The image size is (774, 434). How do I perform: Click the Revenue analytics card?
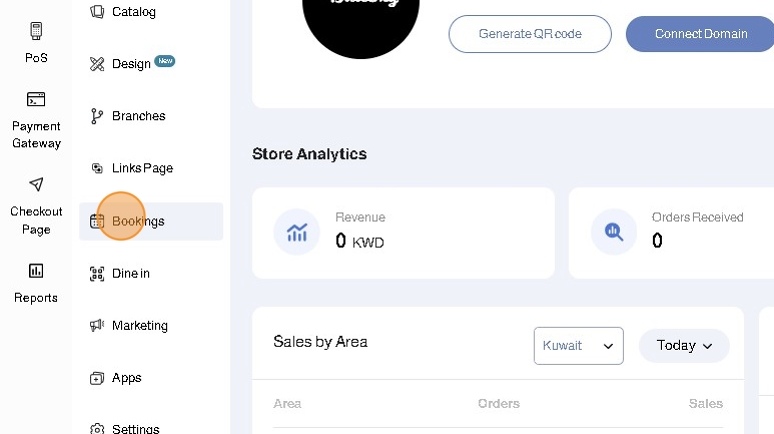[403, 233]
